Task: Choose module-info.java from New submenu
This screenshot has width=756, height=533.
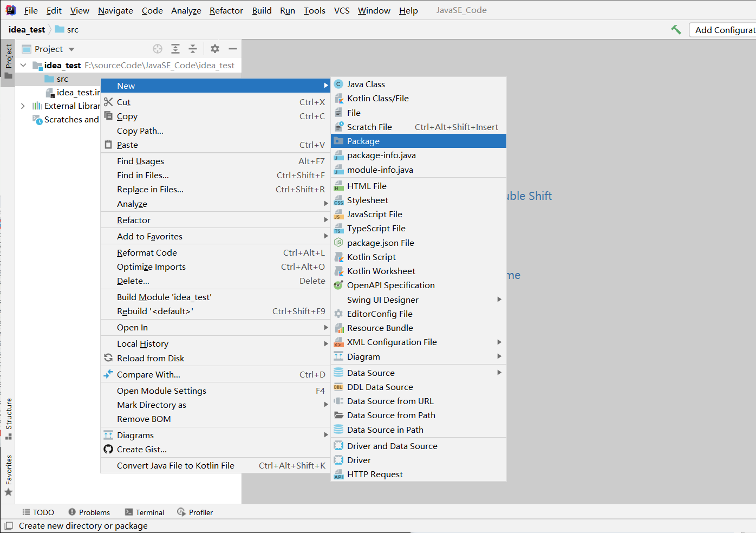Action: pos(419,170)
